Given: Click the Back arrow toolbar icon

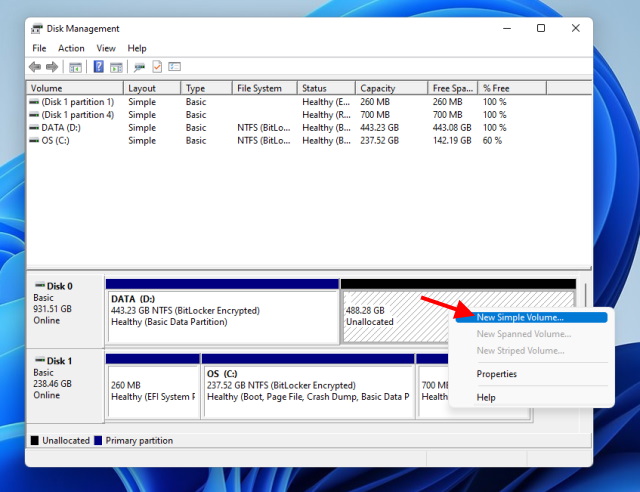Looking at the screenshot, I should [35, 67].
